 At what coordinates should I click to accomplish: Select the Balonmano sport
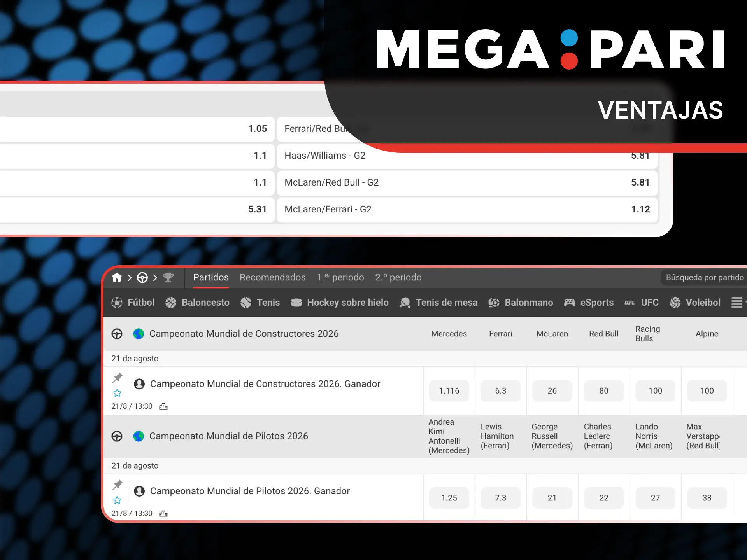point(521,303)
